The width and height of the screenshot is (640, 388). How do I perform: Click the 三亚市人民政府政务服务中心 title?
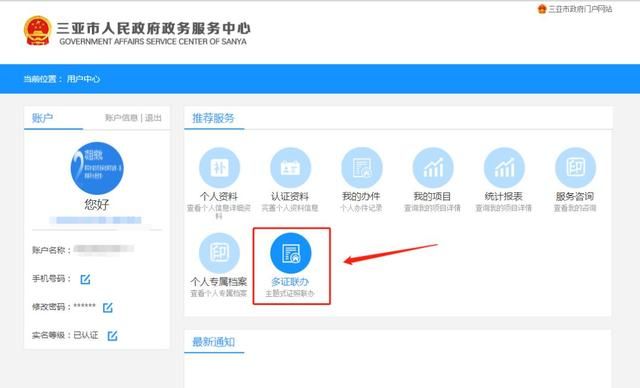click(153, 28)
